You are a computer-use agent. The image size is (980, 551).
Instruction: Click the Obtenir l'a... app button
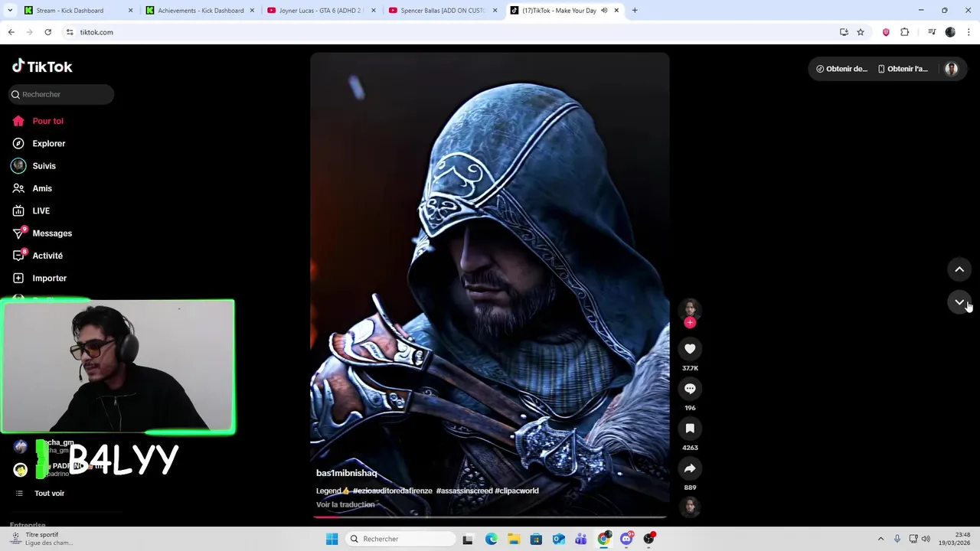click(903, 69)
